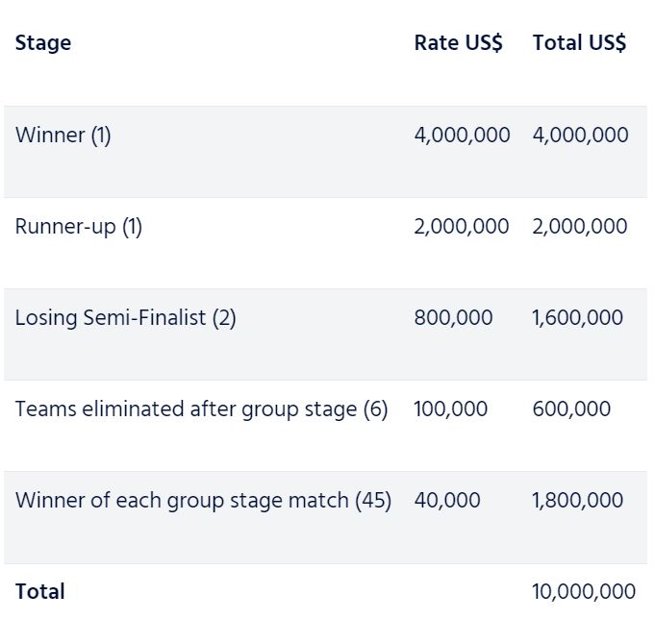Select the Runner-up row's Rate value
This screenshot has height=644, width=655.
coord(462,227)
